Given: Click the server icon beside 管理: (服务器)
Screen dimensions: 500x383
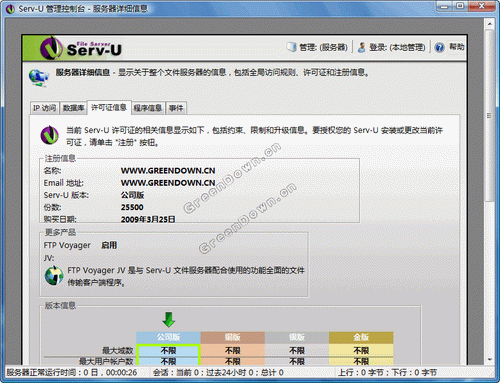Looking at the screenshot, I should [x=292, y=47].
